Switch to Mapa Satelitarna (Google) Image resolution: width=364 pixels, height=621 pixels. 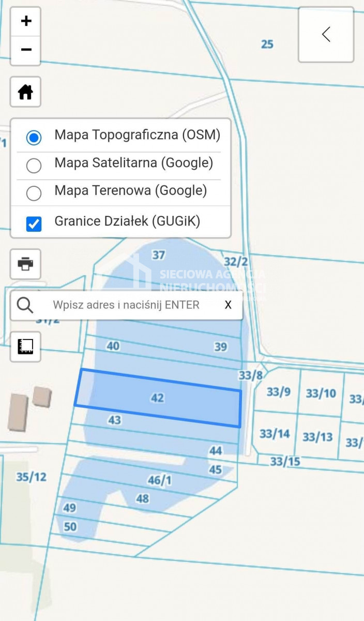pyautogui.click(x=34, y=166)
